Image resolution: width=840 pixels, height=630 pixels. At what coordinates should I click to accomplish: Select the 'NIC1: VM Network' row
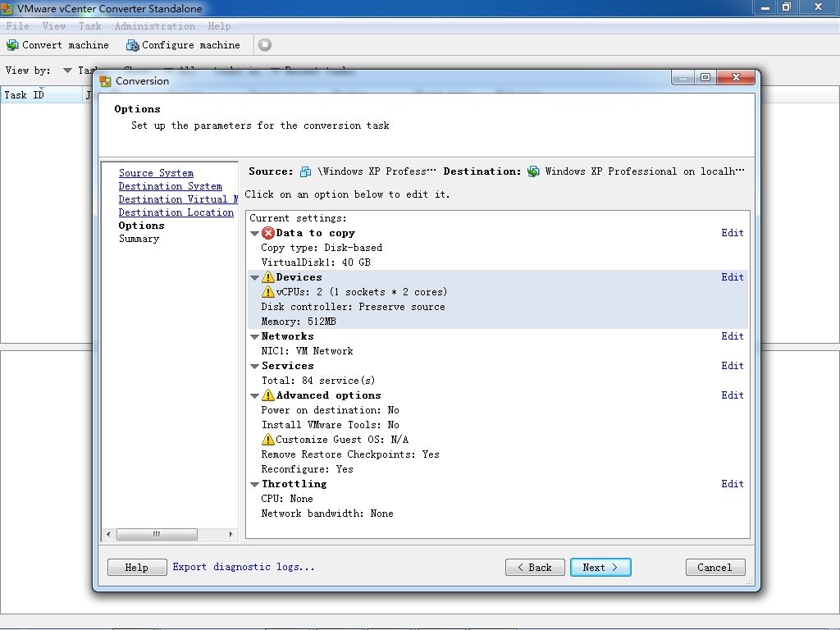(x=307, y=351)
